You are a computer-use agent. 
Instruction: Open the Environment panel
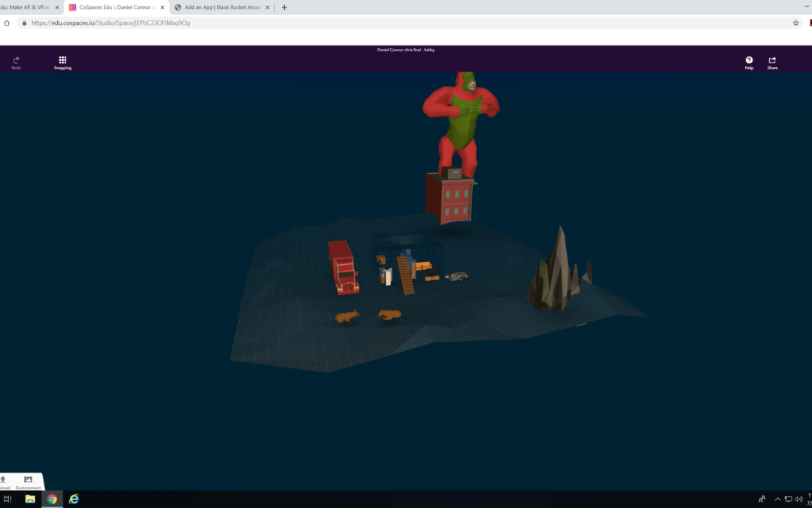pyautogui.click(x=28, y=482)
